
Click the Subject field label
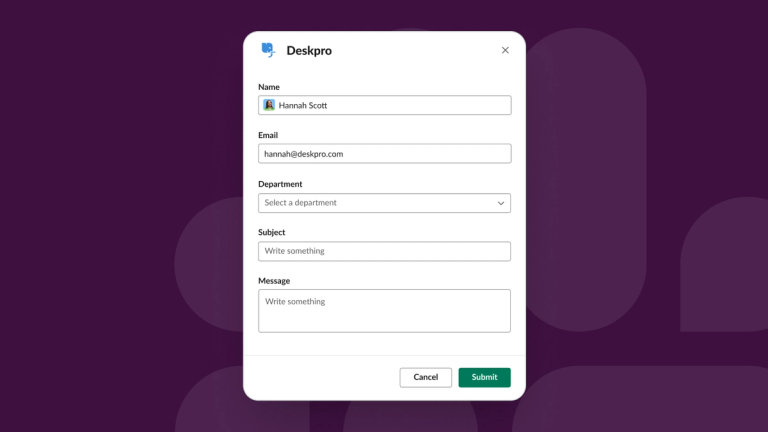272,232
